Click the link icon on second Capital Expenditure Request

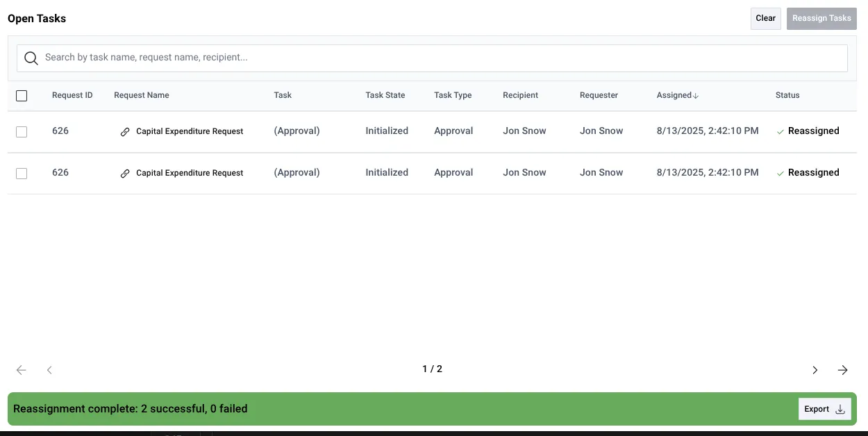point(126,172)
